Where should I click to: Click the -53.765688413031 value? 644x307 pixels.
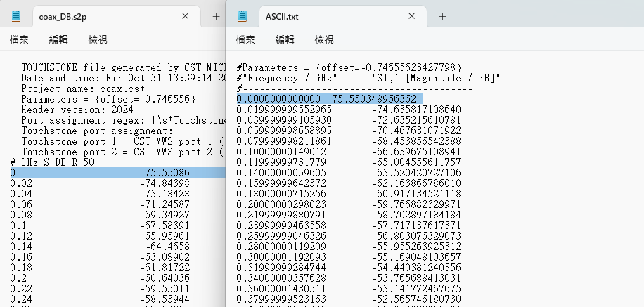(417, 278)
